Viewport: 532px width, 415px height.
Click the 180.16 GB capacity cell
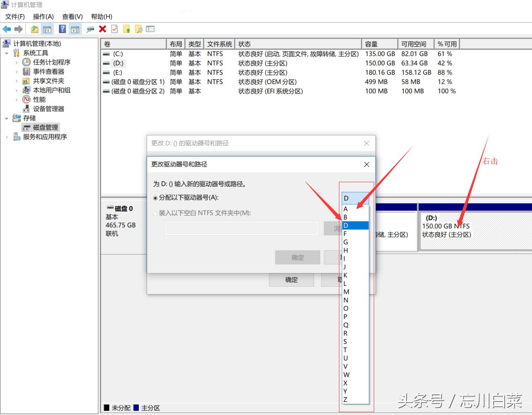(x=380, y=72)
